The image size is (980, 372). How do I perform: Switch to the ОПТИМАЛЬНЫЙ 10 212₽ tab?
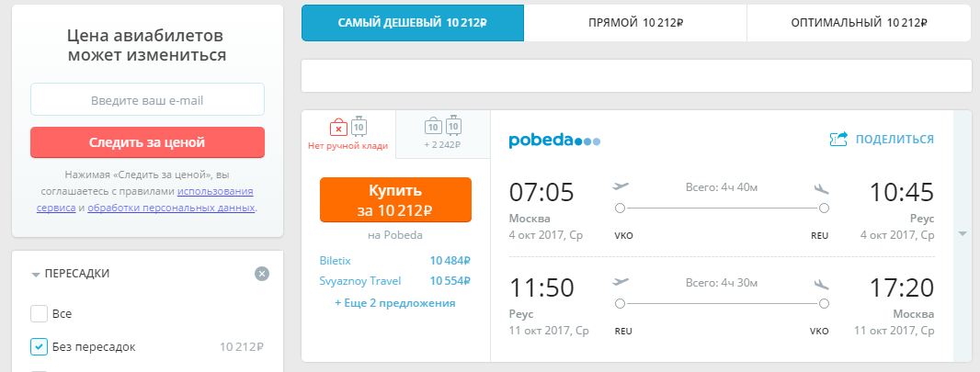click(x=859, y=23)
